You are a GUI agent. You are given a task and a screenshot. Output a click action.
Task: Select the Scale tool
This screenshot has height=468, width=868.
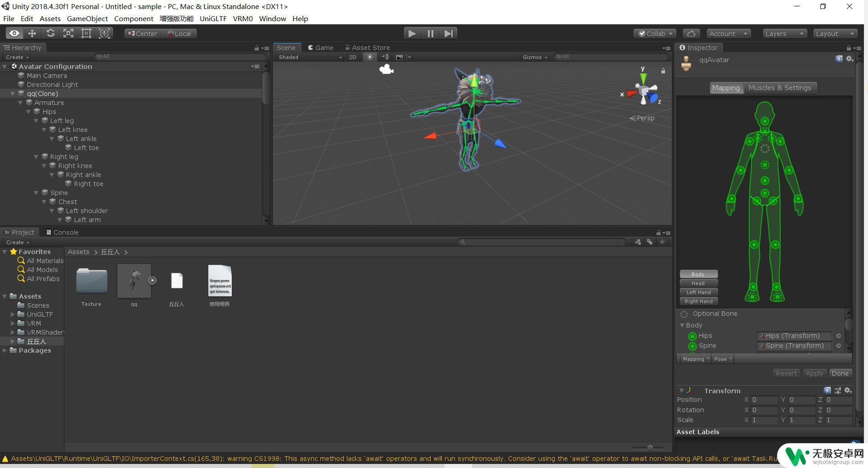click(x=68, y=33)
